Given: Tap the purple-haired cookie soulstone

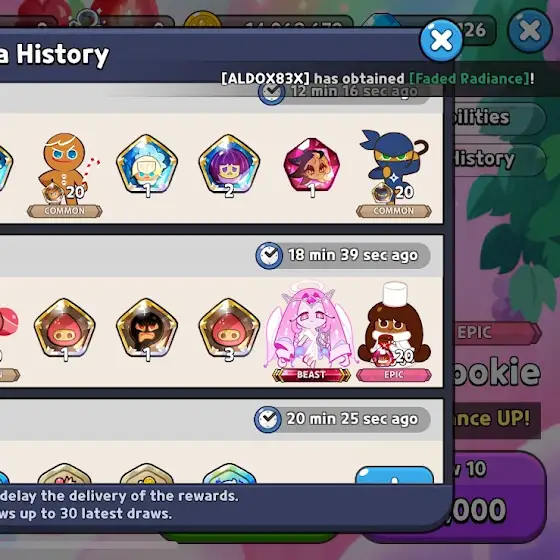Looking at the screenshot, I should click(x=229, y=166).
